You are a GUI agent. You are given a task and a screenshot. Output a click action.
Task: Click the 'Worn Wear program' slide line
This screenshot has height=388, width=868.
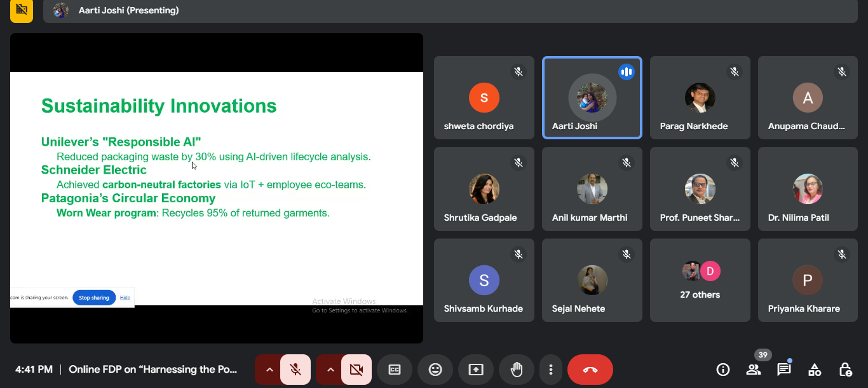(x=193, y=213)
